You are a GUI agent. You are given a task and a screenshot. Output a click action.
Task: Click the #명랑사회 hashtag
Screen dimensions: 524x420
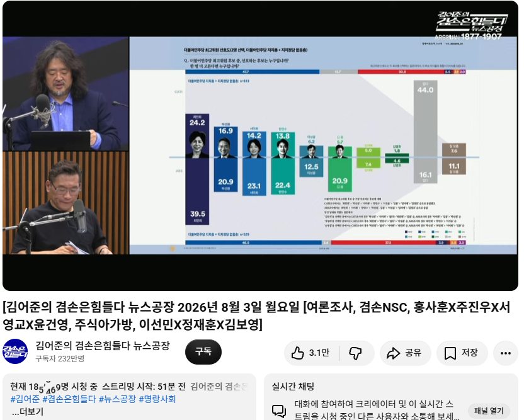point(157,399)
